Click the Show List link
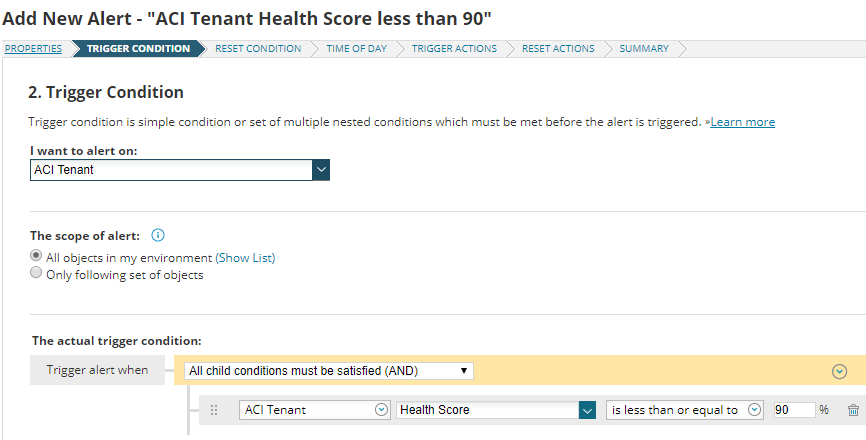Image resolution: width=866 pixels, height=440 pixels. click(x=245, y=257)
